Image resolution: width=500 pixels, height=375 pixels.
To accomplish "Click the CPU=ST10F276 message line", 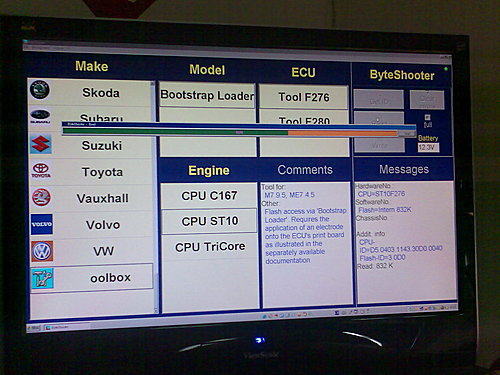I will click(382, 194).
